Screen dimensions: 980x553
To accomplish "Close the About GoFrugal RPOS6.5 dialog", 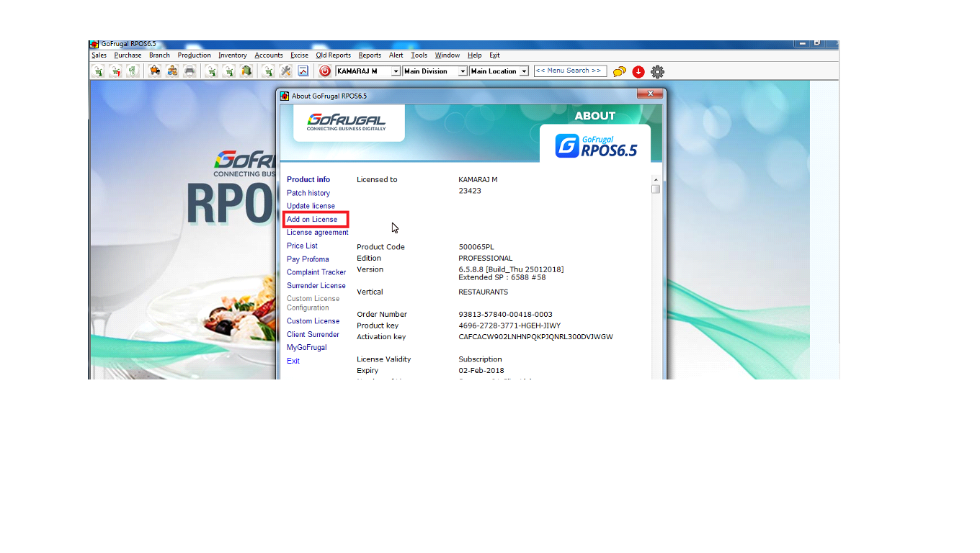I will [x=650, y=94].
